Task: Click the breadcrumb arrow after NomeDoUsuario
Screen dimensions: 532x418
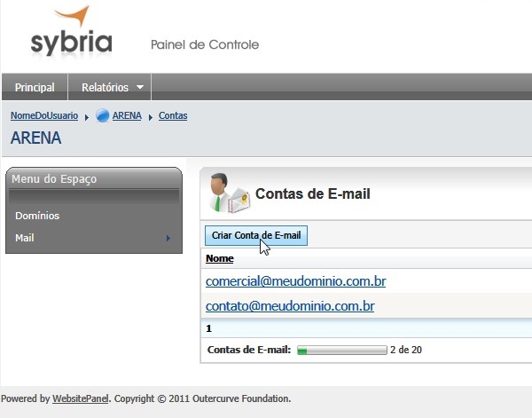Action: pyautogui.click(x=87, y=117)
